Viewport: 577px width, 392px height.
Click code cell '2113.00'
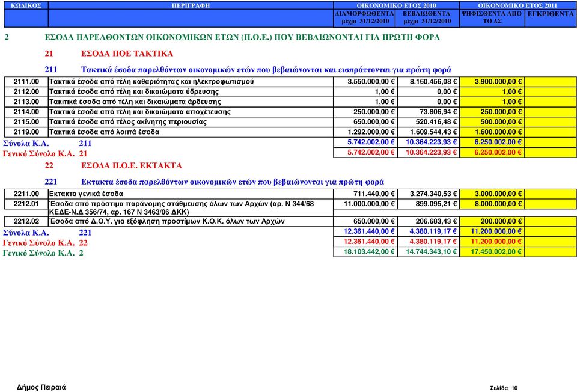tap(26, 102)
